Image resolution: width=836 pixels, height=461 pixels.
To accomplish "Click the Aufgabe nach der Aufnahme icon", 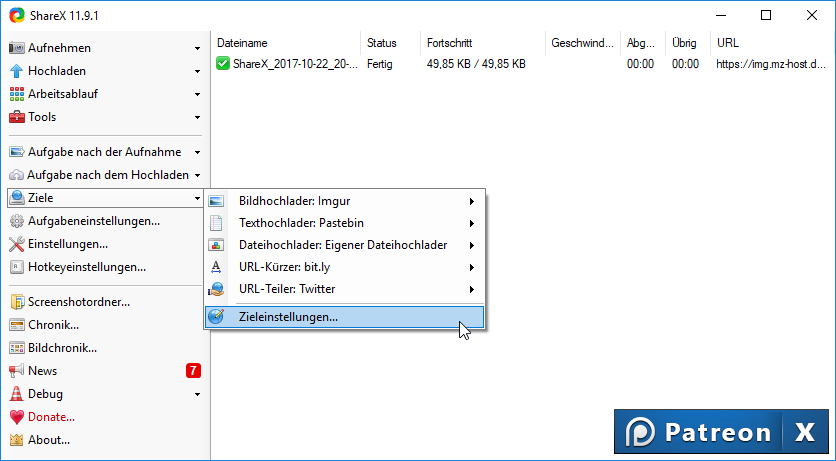I will coord(17,152).
